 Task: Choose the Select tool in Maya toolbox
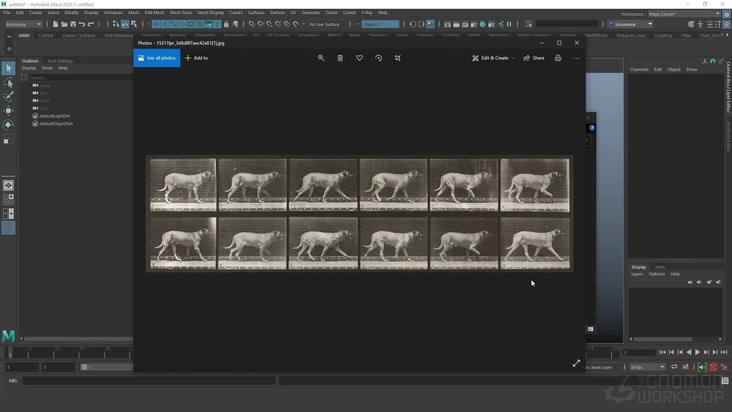(8, 69)
